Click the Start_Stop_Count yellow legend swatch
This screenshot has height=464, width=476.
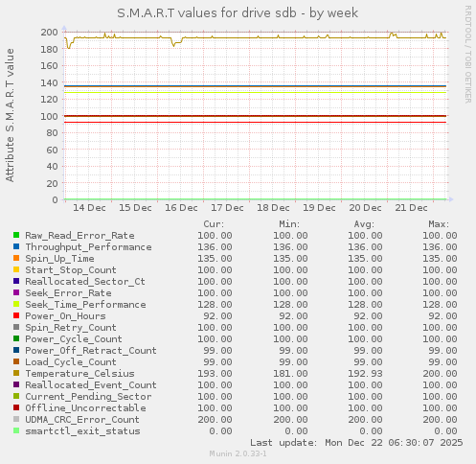click(x=16, y=269)
